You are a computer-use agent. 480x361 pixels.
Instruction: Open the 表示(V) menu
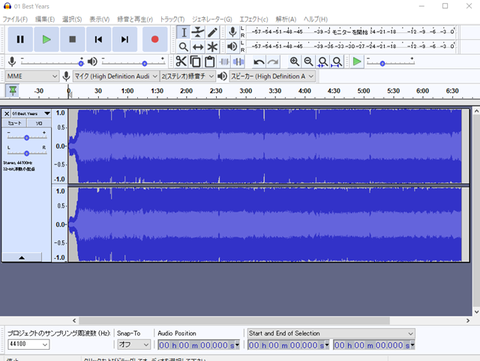tap(100, 19)
